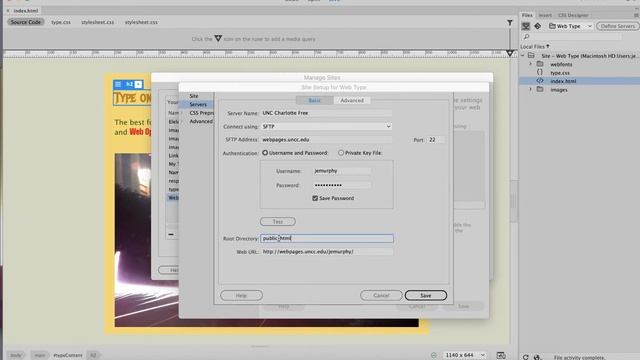Select Username and Password authentication
The height and width of the screenshot is (360, 640).
pos(265,153)
